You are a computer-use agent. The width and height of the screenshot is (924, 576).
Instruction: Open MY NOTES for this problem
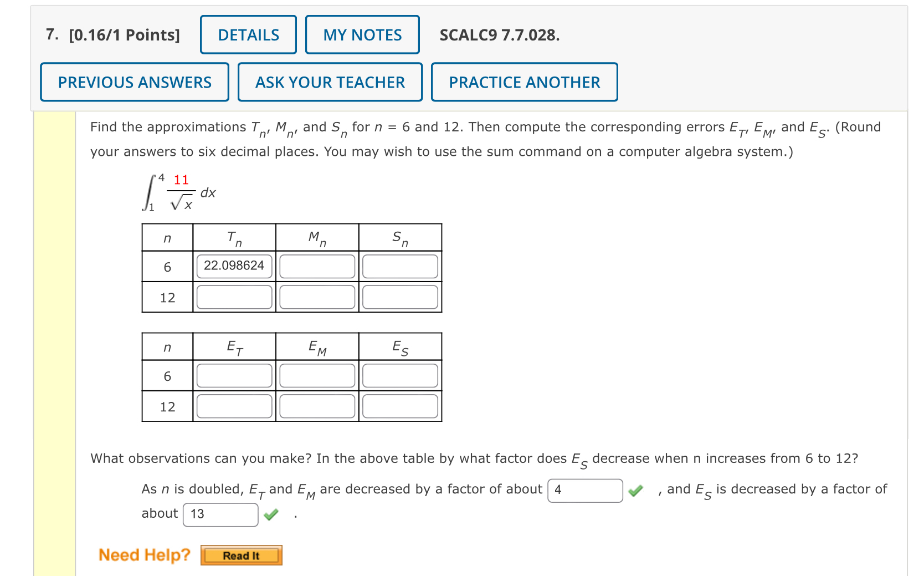point(362,34)
